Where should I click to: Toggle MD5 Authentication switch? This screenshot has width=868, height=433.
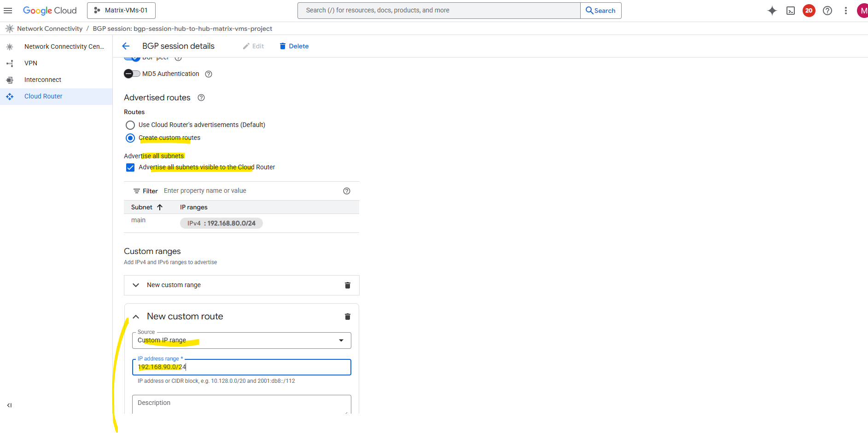[x=132, y=74]
